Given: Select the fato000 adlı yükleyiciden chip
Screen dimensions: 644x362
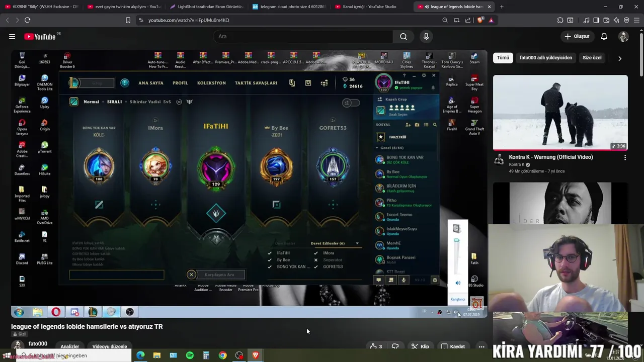Looking at the screenshot, I should (x=546, y=58).
